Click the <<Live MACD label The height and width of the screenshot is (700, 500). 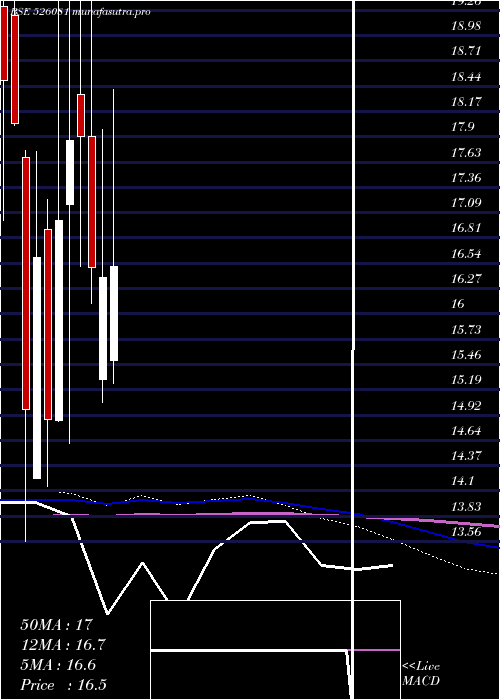pyautogui.click(x=421, y=674)
